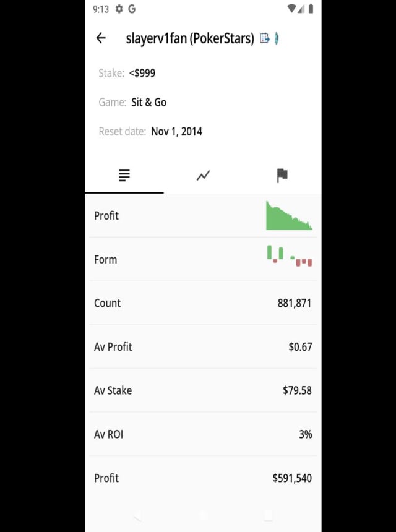The width and height of the screenshot is (396, 532).
Task: Switch to the statistics list tab
Action: (124, 176)
